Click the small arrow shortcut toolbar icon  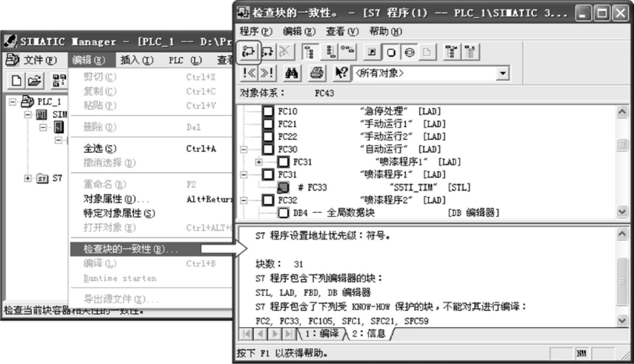pos(372,52)
